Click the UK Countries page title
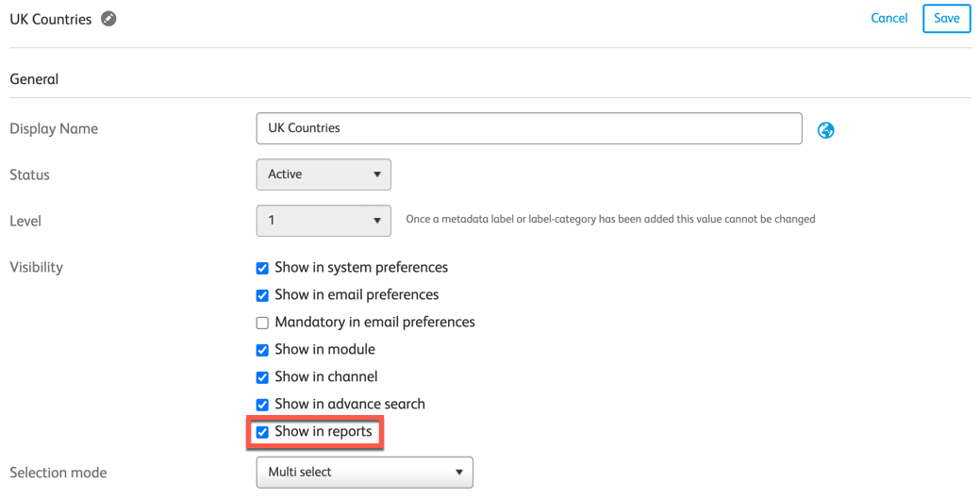The image size is (980, 499). pos(51,19)
